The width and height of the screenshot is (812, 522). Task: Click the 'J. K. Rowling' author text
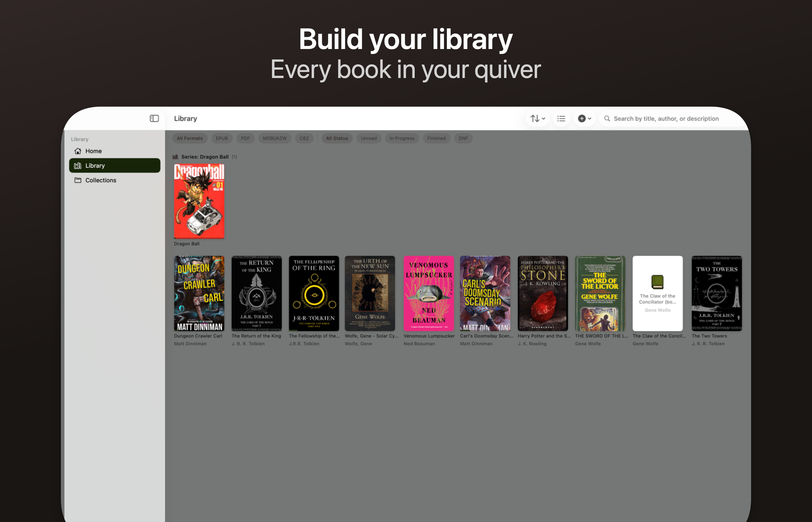(x=532, y=344)
